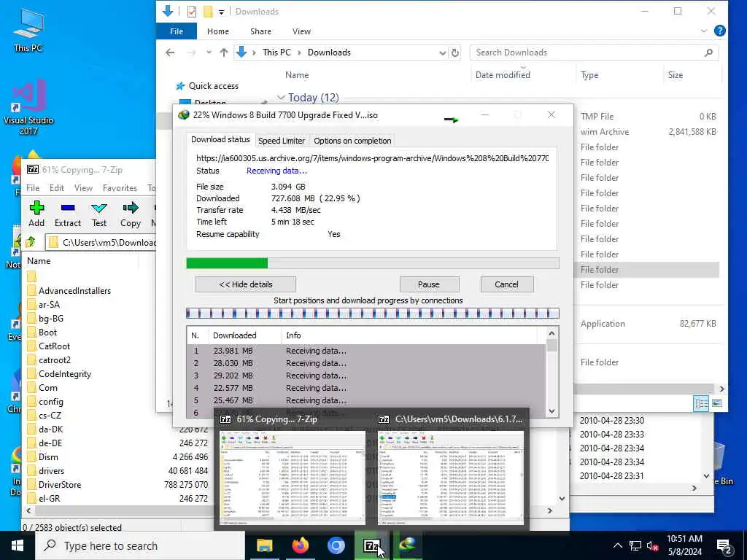Select the AdvancedInstallers folder in 7-Zip
Viewport: 747px width, 560px height.
point(74,290)
